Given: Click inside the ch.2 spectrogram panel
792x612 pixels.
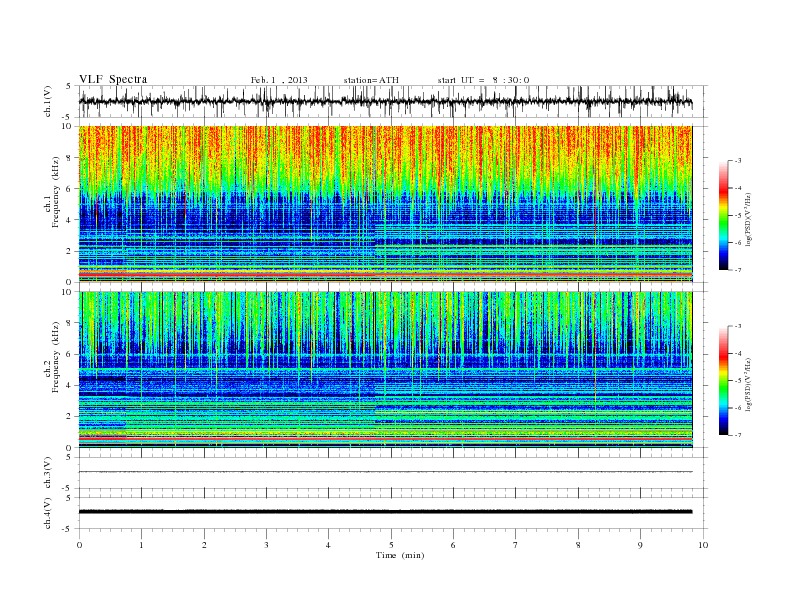Looking at the screenshot, I should point(385,370).
